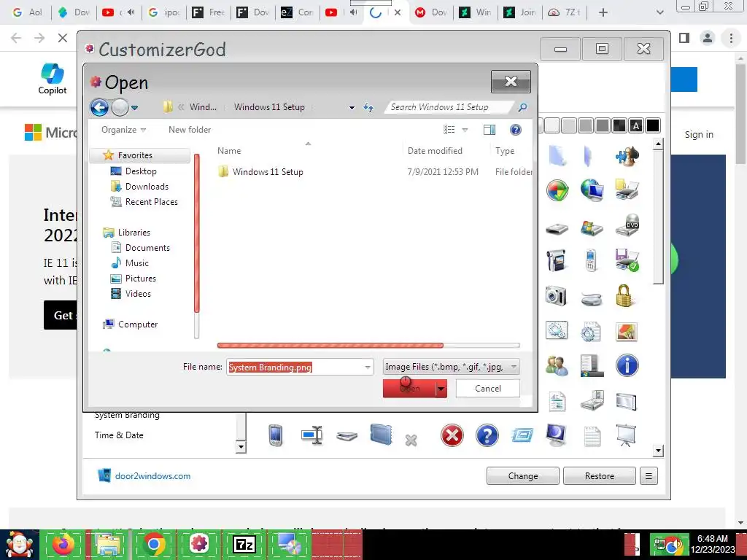Select the projector screen icon
747x560 pixels.
click(x=626, y=435)
